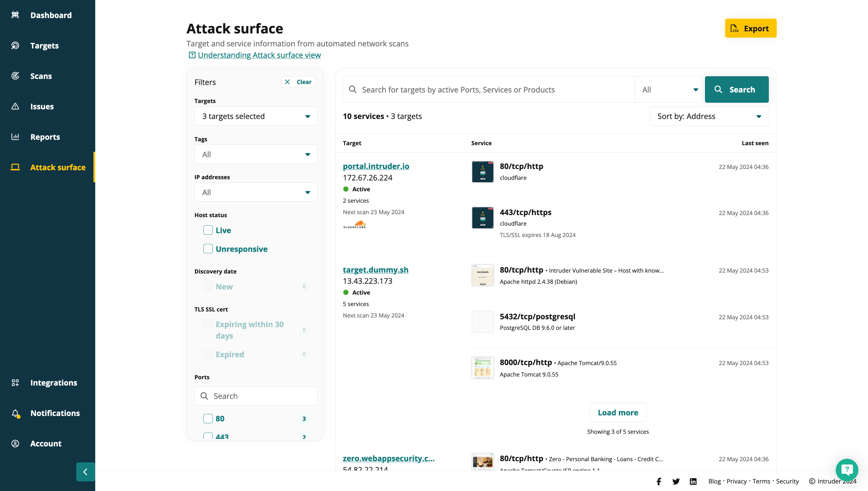Click the Dashboard sidebar icon

16,15
